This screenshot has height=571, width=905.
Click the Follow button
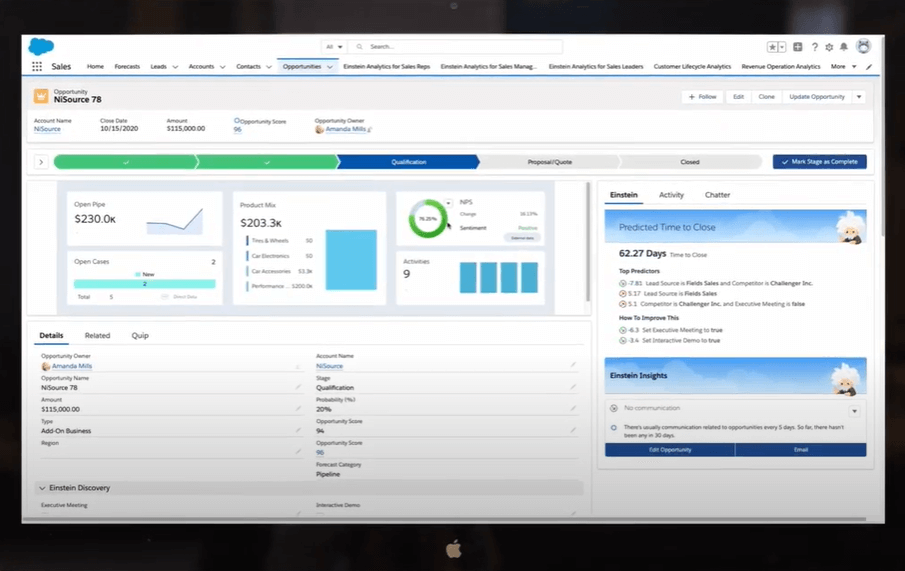[702, 97]
